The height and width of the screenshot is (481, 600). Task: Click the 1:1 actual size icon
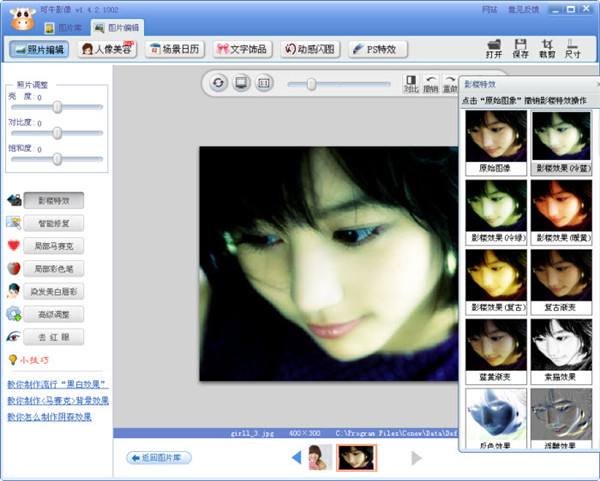point(263,83)
